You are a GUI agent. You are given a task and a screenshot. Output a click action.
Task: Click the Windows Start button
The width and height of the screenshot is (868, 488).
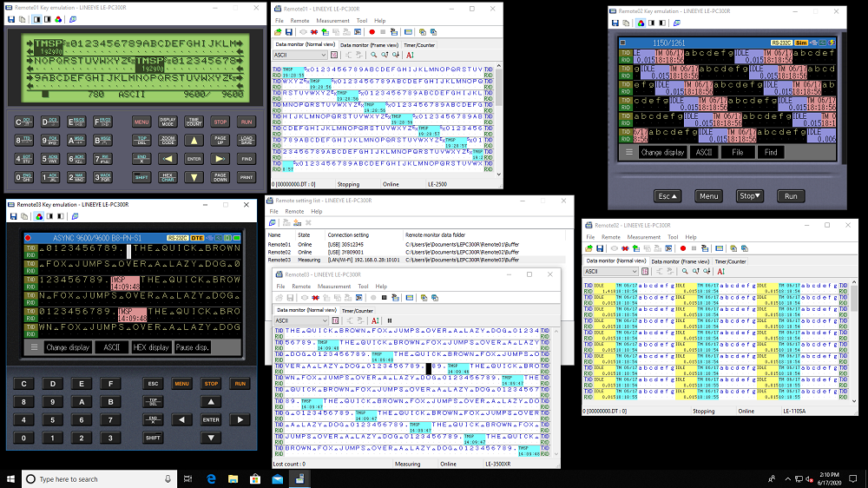click(x=10, y=479)
